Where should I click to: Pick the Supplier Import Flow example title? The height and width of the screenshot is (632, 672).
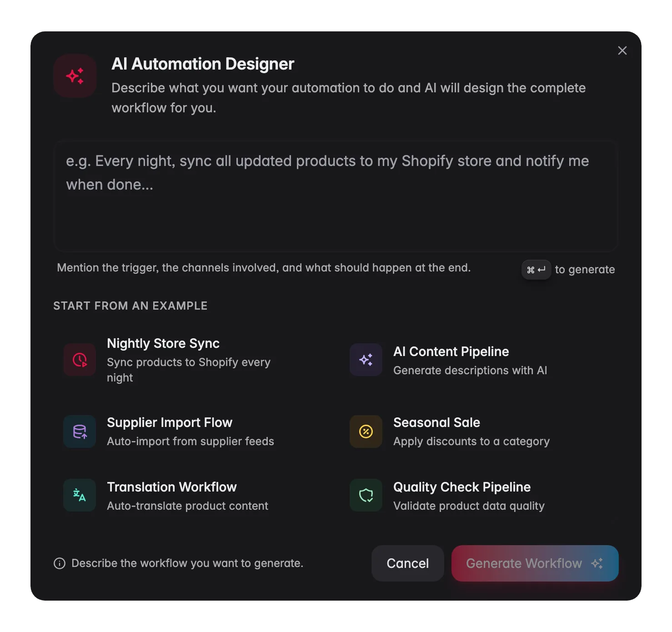pyautogui.click(x=170, y=422)
